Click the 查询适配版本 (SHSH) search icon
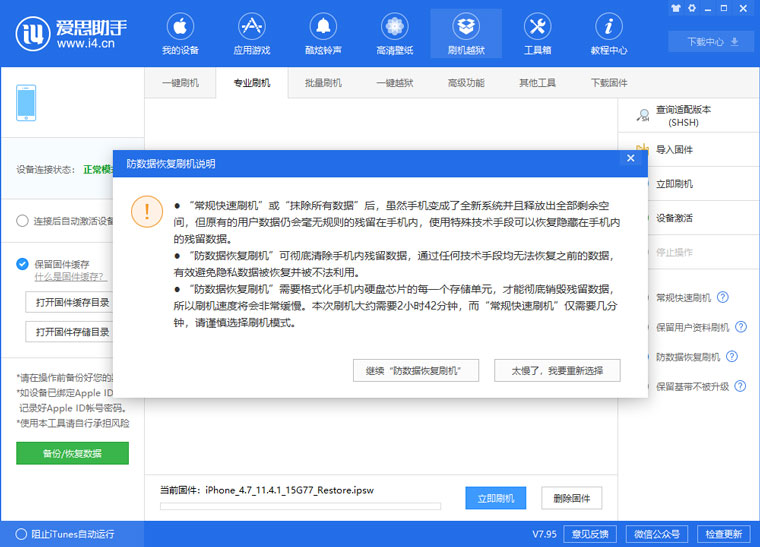The height and width of the screenshot is (547, 760). (x=643, y=115)
